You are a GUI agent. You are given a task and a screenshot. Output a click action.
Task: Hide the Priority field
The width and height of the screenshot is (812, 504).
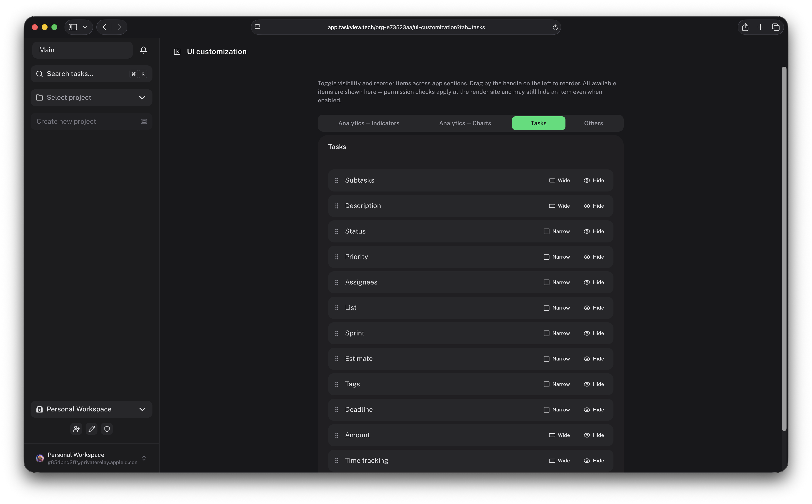coord(594,257)
